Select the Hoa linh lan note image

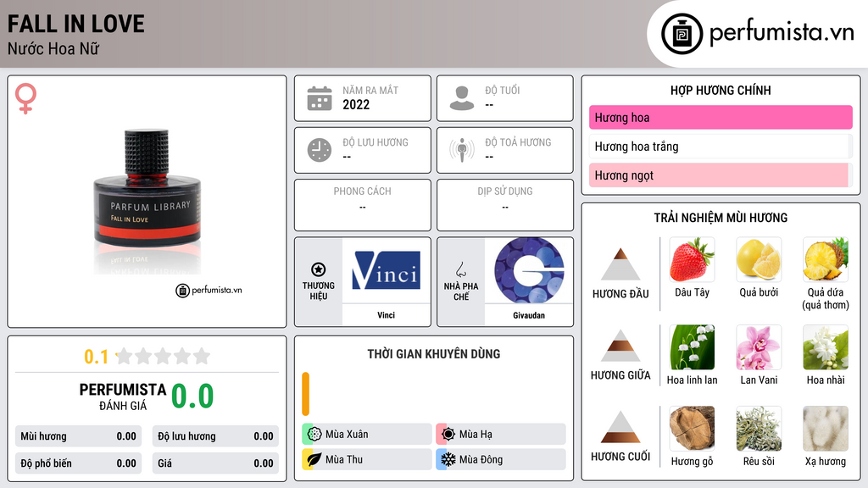[692, 347]
